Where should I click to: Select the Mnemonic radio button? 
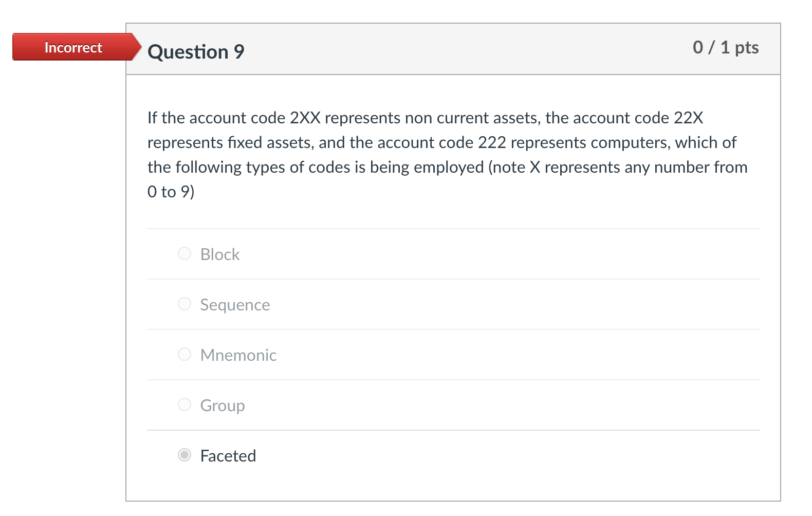click(x=184, y=354)
